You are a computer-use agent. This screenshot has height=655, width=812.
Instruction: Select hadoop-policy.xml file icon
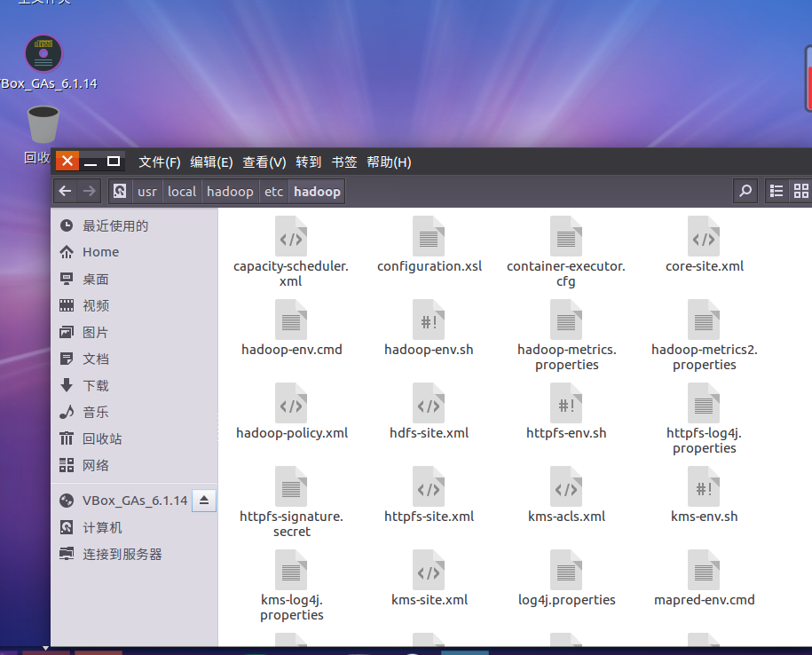point(290,403)
